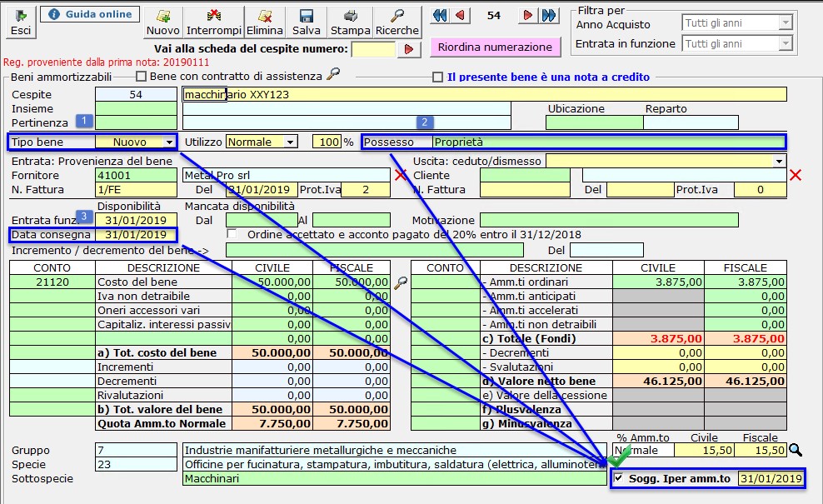This screenshot has height=504, width=823.
Task: Click the Cespite number field 54
Action: coord(137,94)
